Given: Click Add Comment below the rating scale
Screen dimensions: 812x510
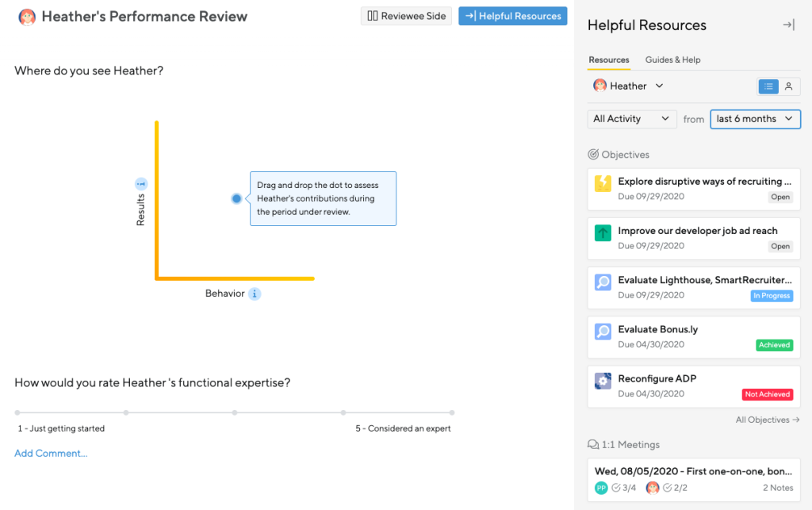Looking at the screenshot, I should [x=51, y=453].
